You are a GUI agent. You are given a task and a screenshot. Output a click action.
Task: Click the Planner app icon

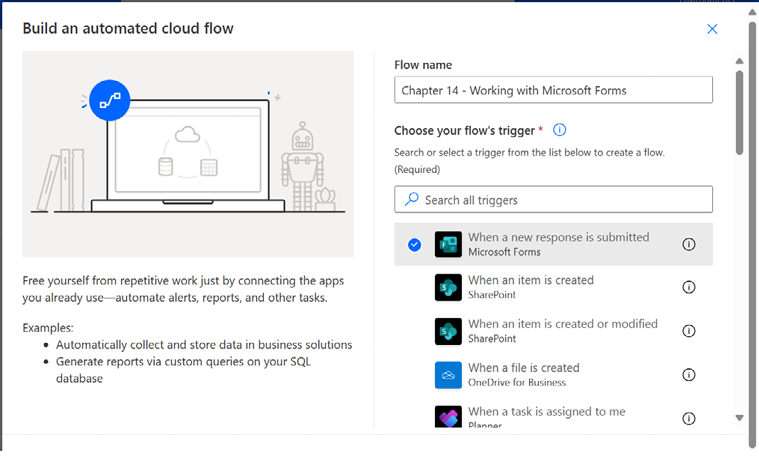(448, 417)
